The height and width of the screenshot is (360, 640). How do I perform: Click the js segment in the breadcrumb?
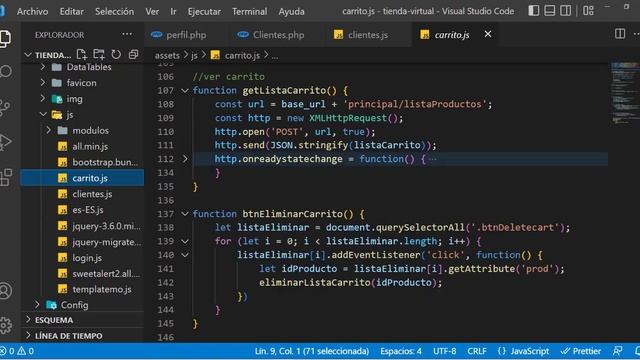pyautogui.click(x=194, y=55)
